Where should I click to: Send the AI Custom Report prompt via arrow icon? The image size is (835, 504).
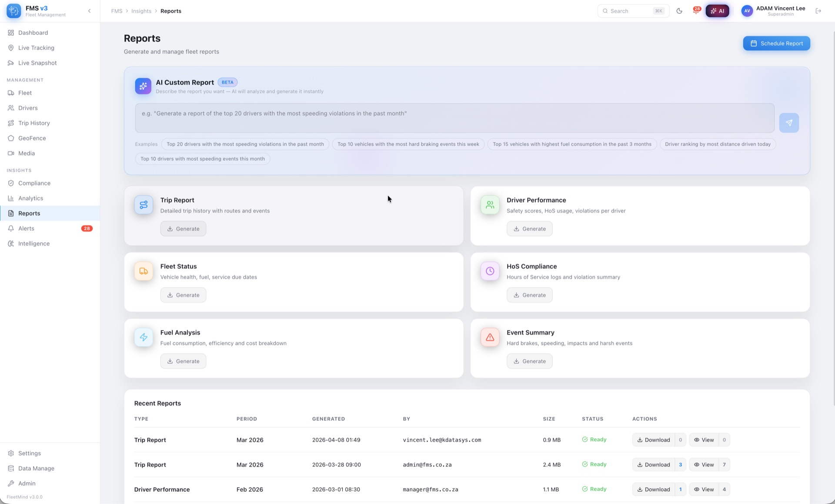pos(789,122)
